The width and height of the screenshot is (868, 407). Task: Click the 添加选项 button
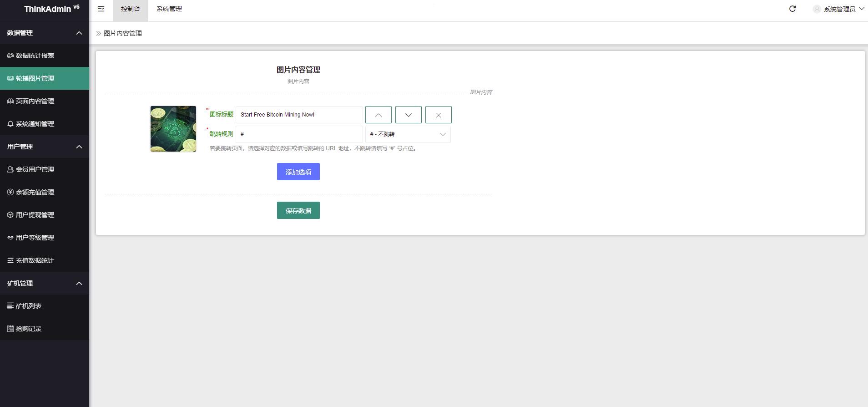tap(298, 172)
